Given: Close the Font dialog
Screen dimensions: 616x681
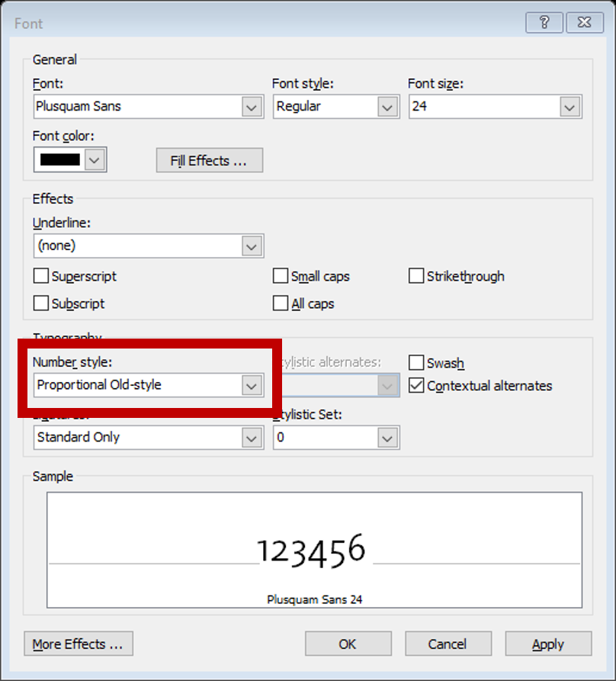Looking at the screenshot, I should (584, 22).
